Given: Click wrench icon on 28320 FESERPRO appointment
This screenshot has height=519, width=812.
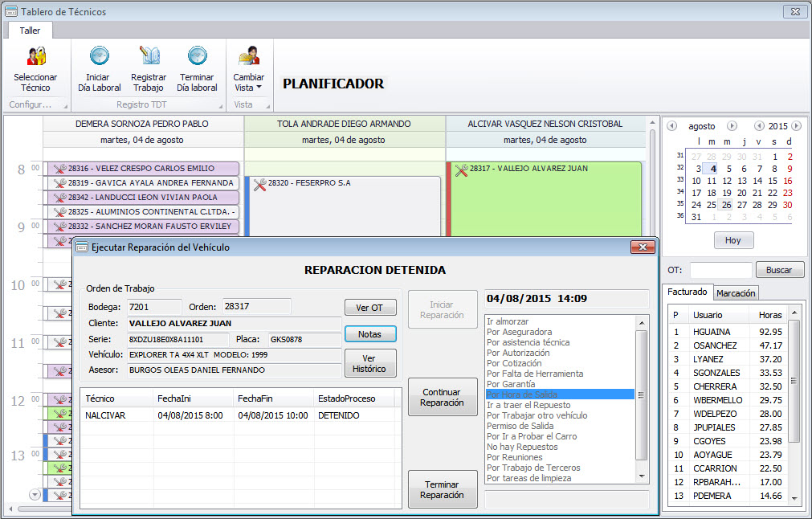Looking at the screenshot, I should pos(259,185).
